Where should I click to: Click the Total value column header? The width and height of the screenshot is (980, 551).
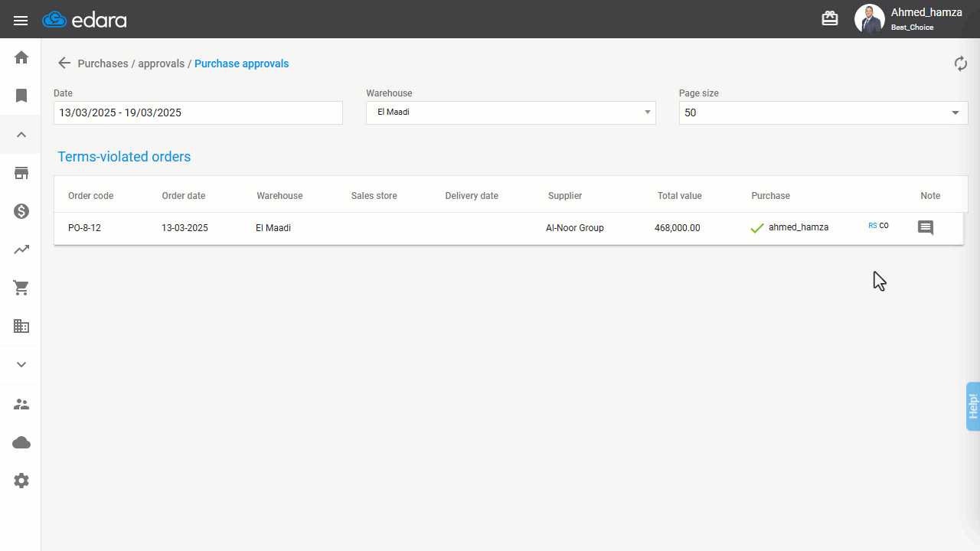click(x=680, y=196)
